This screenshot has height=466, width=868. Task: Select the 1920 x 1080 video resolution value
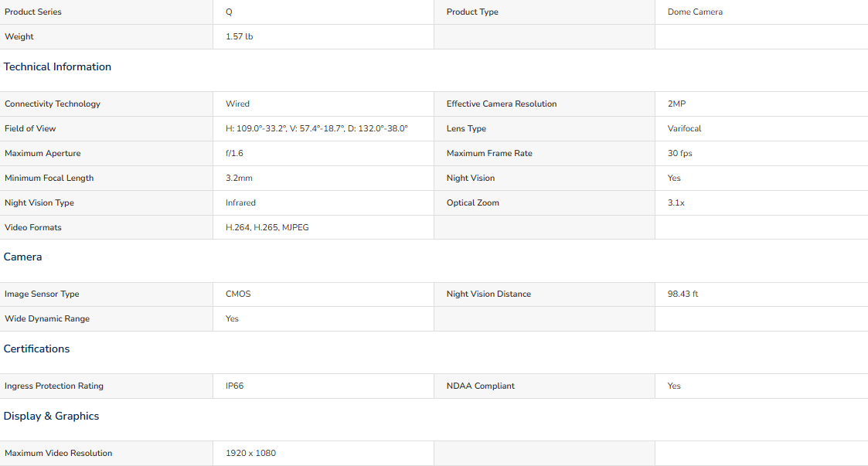click(250, 454)
